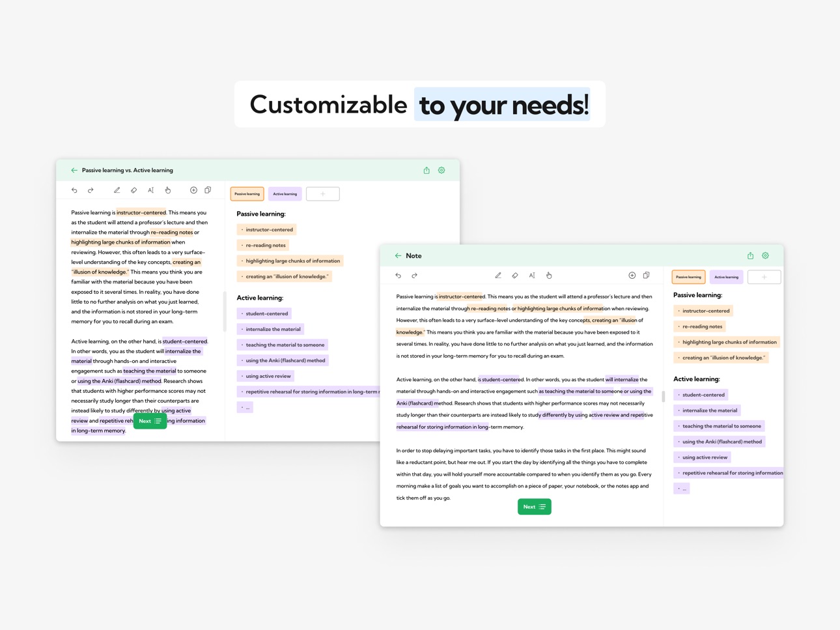Undo in the Passive learning vs. Active learning window
Screen dimensions: 840x630
74,190
